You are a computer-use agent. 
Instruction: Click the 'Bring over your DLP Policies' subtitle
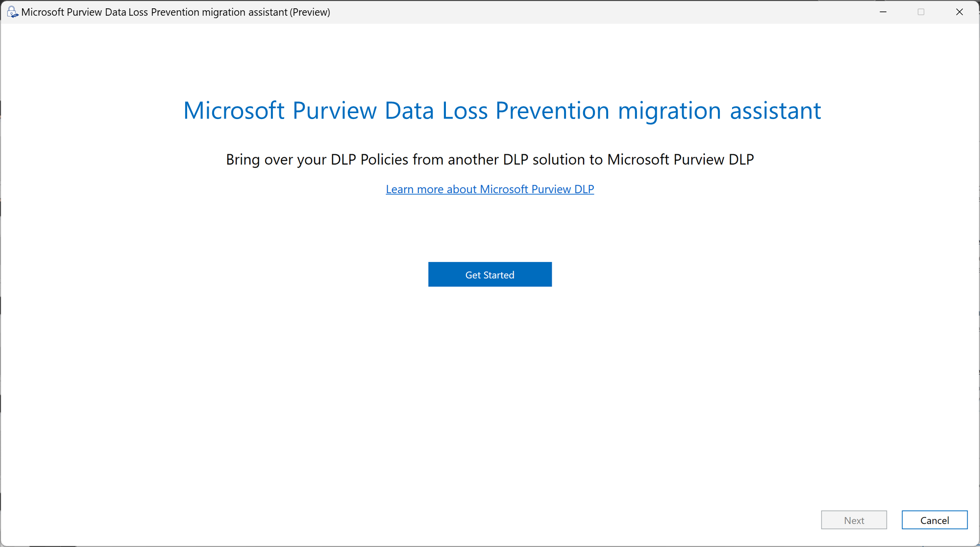(x=490, y=160)
